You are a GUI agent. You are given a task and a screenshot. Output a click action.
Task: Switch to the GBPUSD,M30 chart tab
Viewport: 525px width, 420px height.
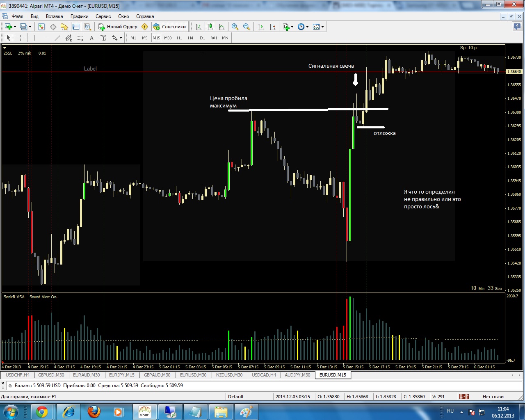[x=51, y=375]
